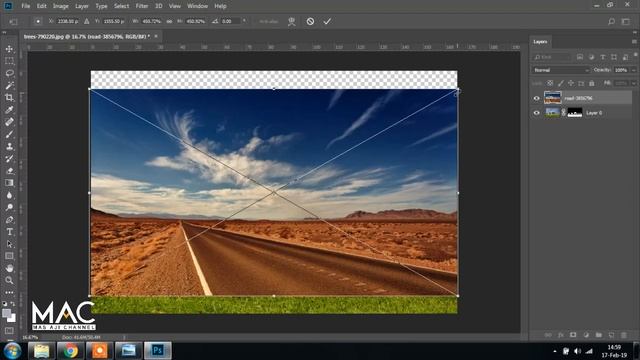Open the Layer menu
The width and height of the screenshot is (640, 360).
(x=82, y=6)
